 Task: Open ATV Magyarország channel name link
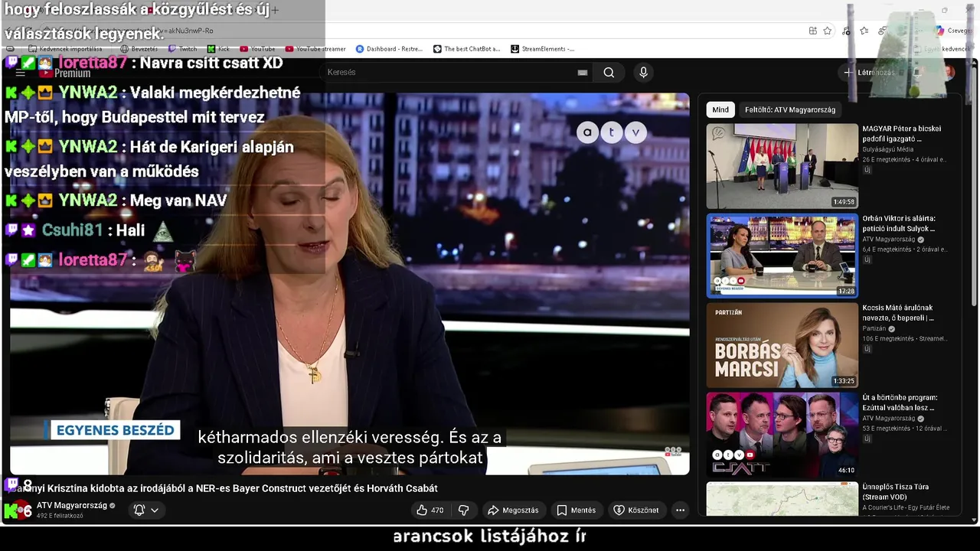coord(72,505)
